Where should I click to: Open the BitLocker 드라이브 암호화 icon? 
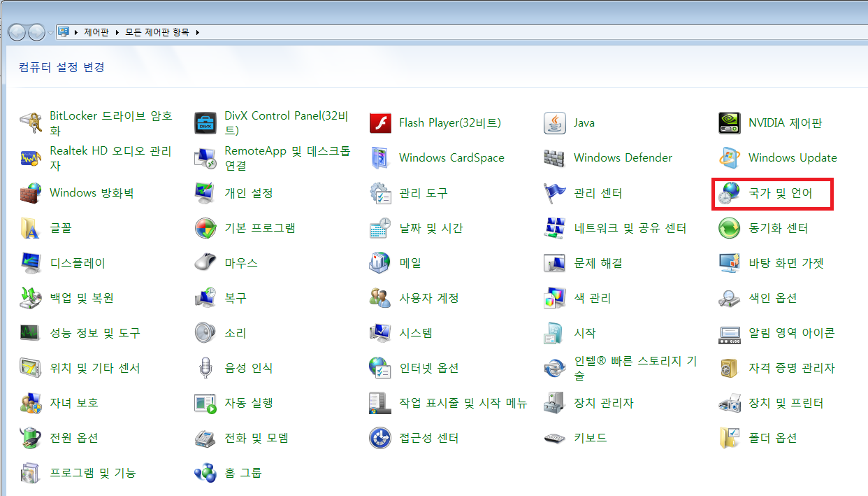pyautogui.click(x=31, y=123)
